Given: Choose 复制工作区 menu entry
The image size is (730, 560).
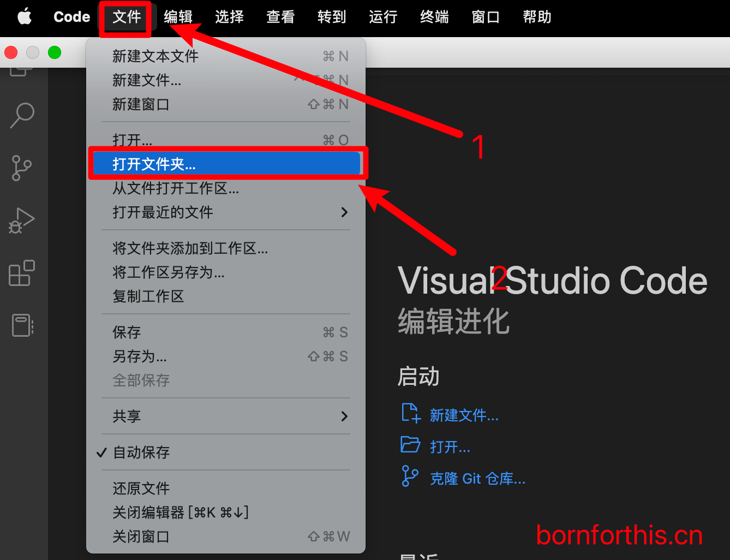Looking at the screenshot, I should 226,296.
